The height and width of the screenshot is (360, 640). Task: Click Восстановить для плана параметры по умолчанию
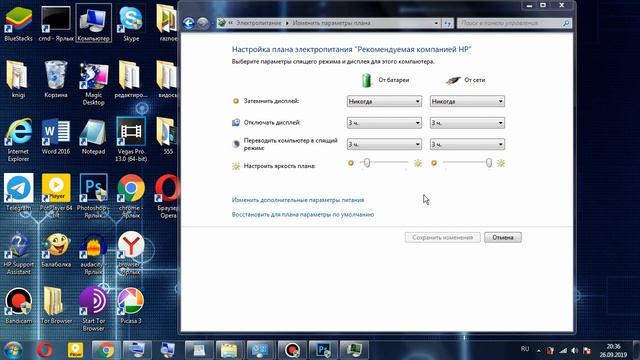coord(303,214)
